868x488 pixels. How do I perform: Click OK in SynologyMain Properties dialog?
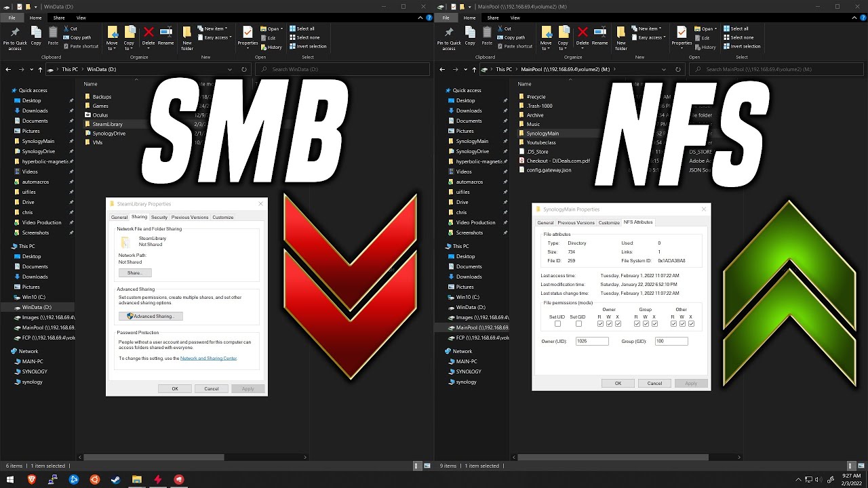pyautogui.click(x=618, y=383)
